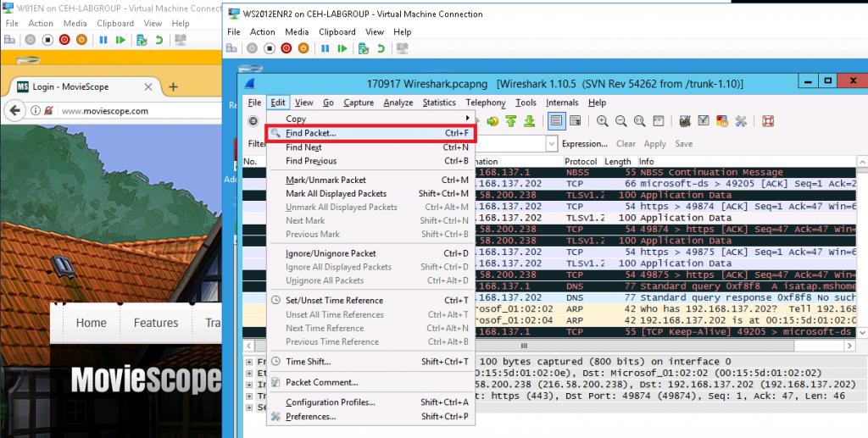The height and width of the screenshot is (438, 868).
Task: Click the Zoom In magnifier icon
Action: click(x=603, y=121)
